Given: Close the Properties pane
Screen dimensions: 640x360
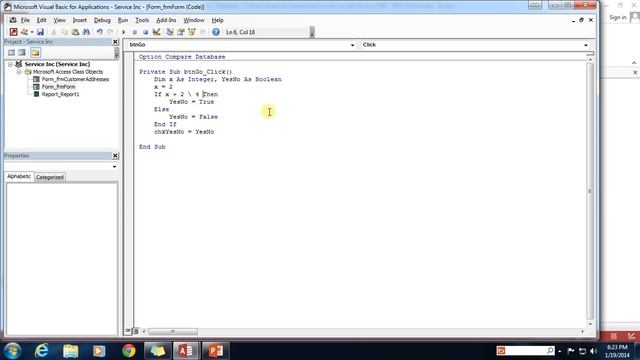Looking at the screenshot, I should pyautogui.click(x=115, y=156).
